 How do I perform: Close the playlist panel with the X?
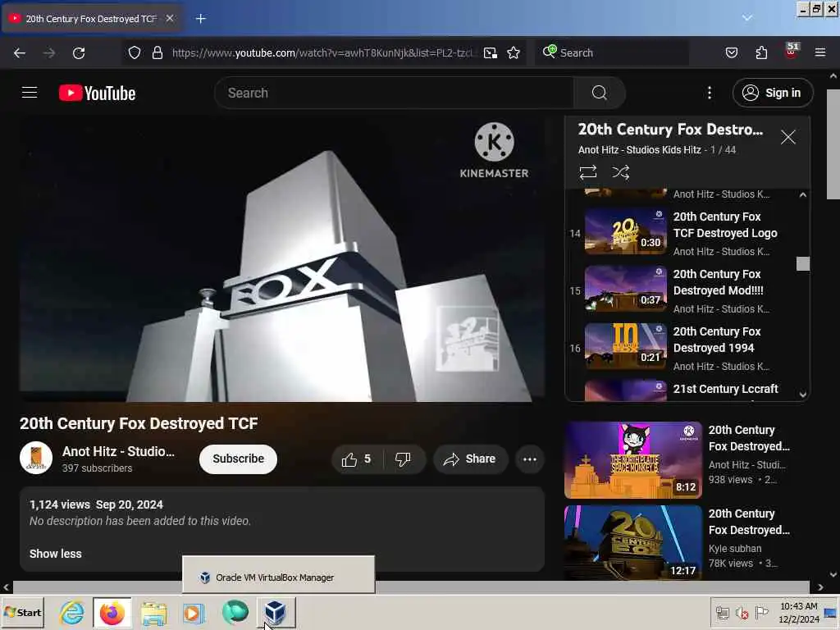tap(788, 137)
